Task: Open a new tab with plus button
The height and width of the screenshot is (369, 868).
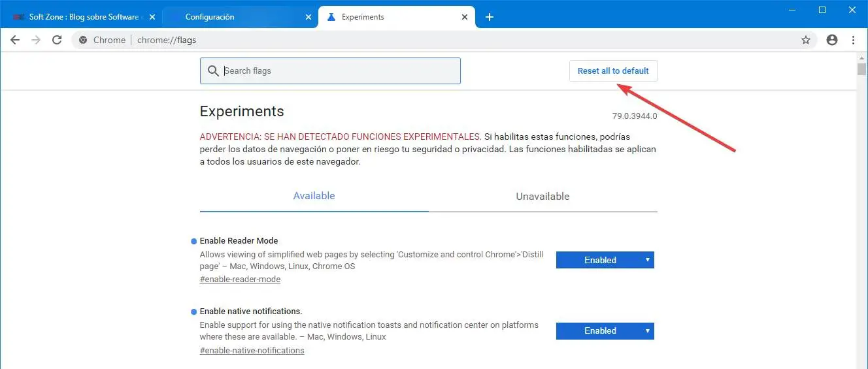Action: tap(490, 17)
